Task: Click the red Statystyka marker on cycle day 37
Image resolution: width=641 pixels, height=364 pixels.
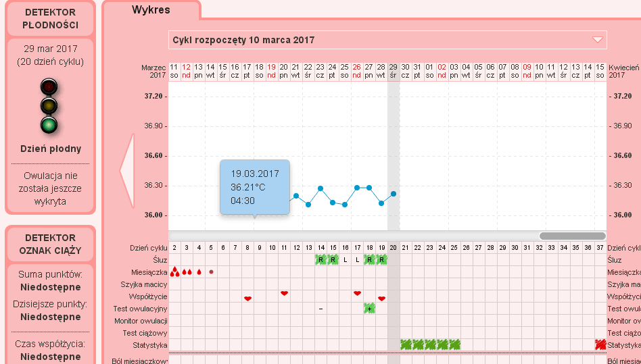Action: point(600,344)
